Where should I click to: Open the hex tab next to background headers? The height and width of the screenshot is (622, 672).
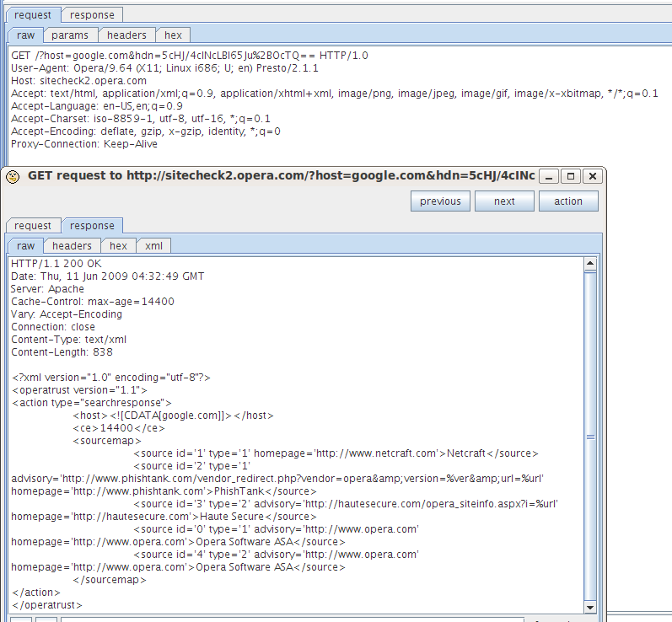coord(173,35)
